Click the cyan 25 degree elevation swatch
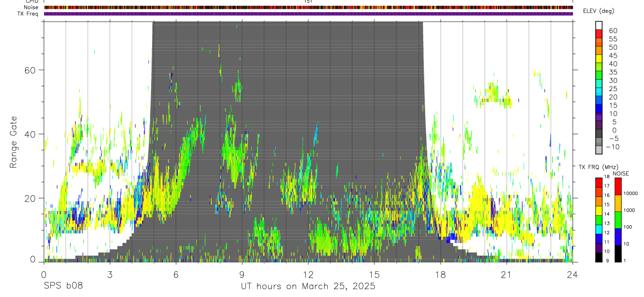The width and height of the screenshot is (644, 297). point(599,91)
